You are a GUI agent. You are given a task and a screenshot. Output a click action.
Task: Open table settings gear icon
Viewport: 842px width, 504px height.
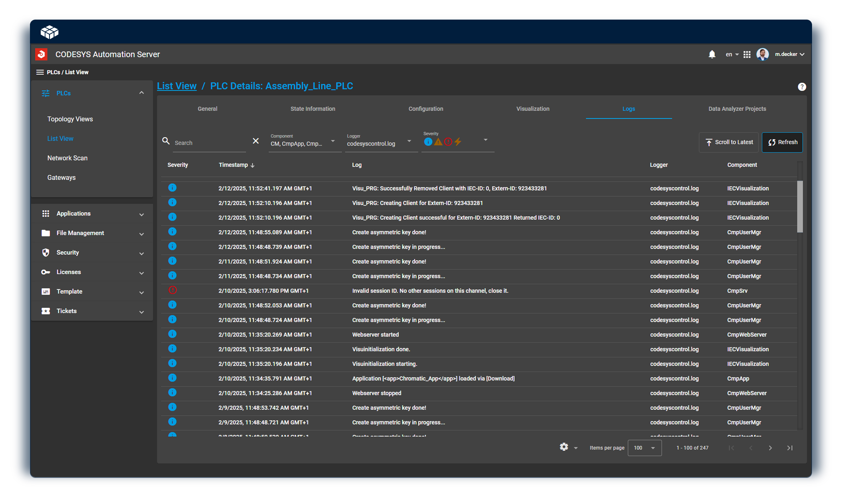pyautogui.click(x=564, y=447)
